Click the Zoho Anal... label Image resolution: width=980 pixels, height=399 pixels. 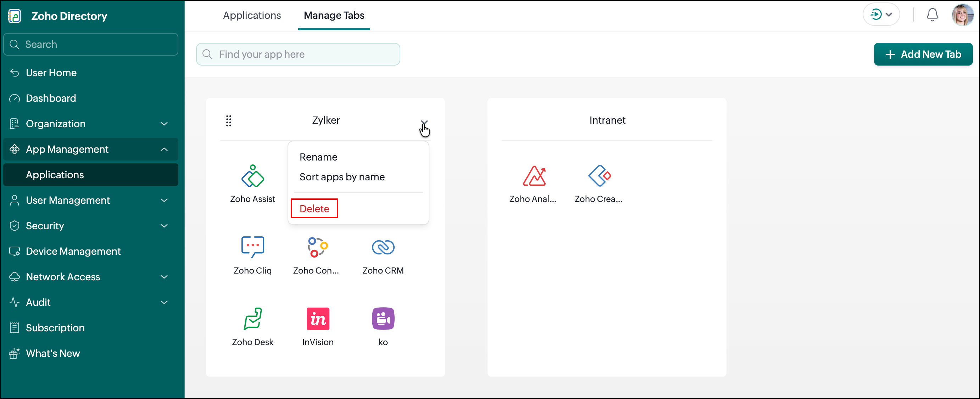[x=533, y=199]
